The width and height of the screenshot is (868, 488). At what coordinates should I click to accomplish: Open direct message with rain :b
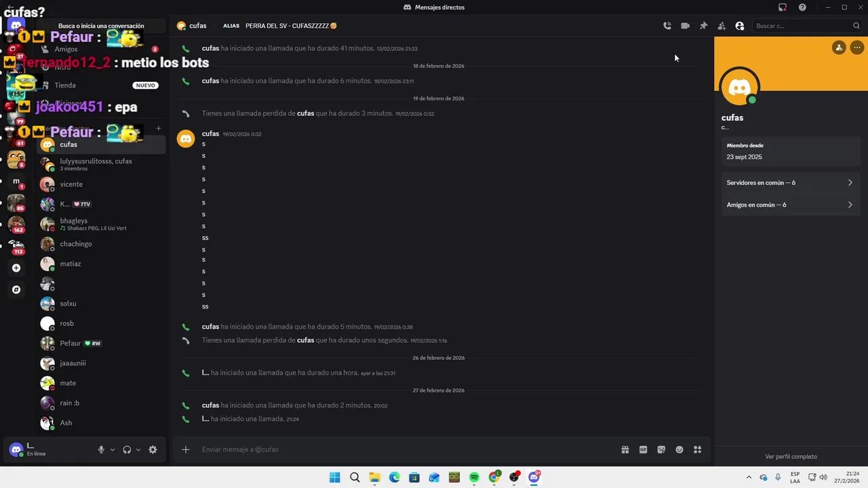pos(101,403)
